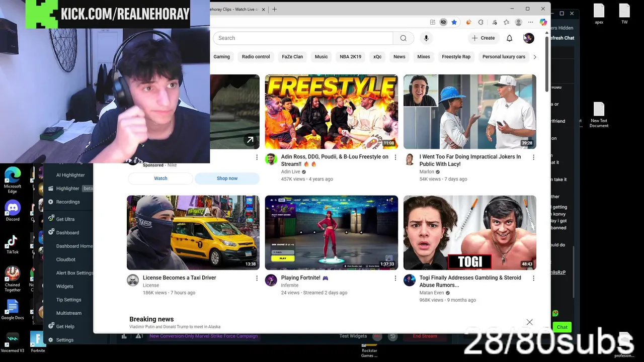Open options menu for Taxi Driver video
Screen dimensions: 644x362
257,278
